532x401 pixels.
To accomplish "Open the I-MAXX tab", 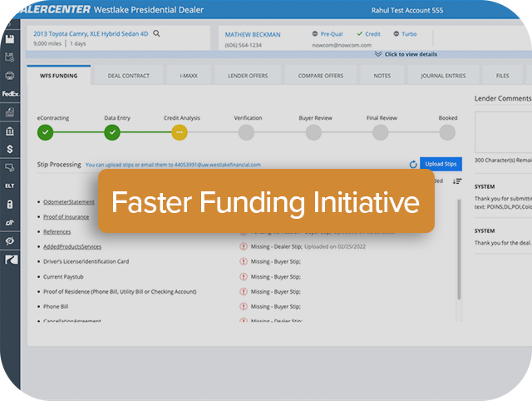I will [189, 76].
